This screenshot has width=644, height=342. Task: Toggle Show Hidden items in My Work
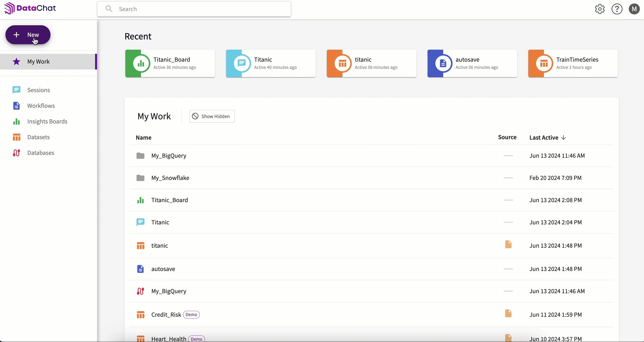point(212,116)
